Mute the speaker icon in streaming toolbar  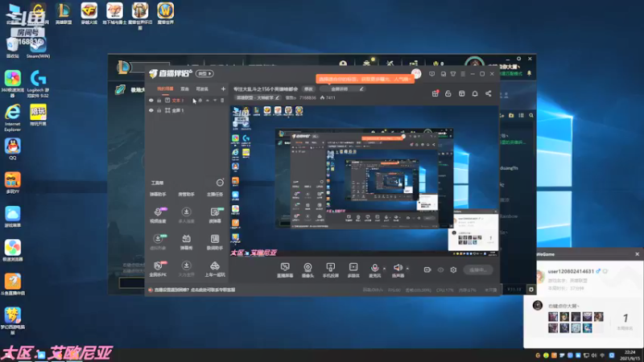pos(398,270)
